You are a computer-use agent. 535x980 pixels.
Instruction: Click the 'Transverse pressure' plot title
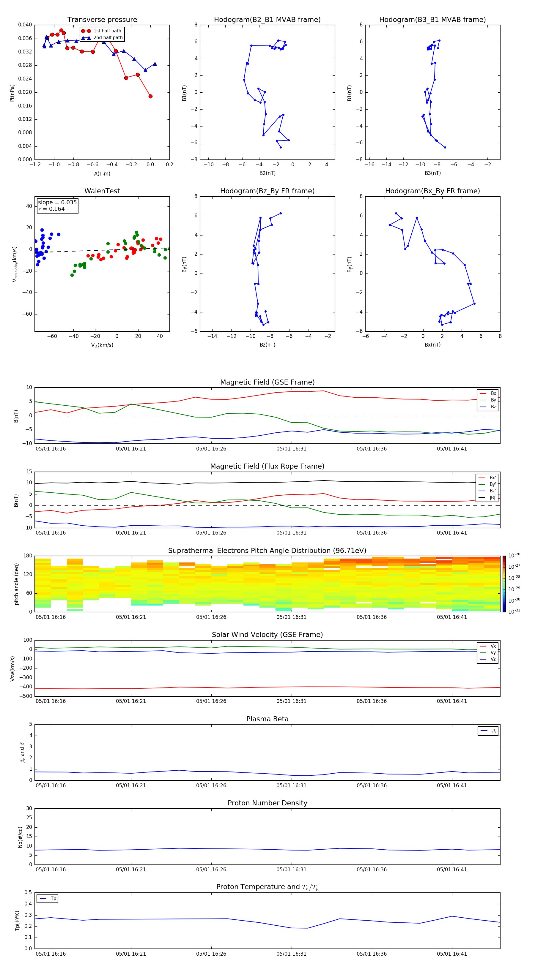click(102, 20)
